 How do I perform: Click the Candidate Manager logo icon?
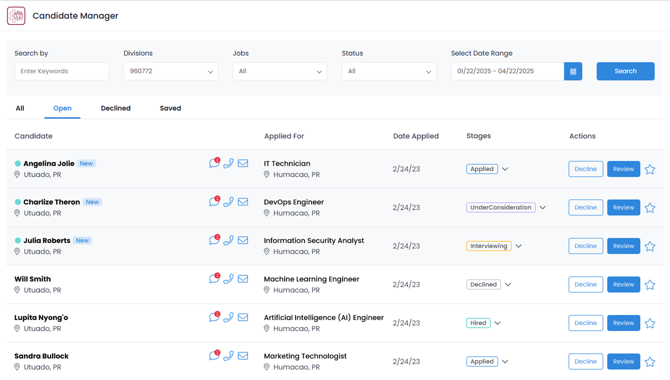pyautogui.click(x=16, y=16)
